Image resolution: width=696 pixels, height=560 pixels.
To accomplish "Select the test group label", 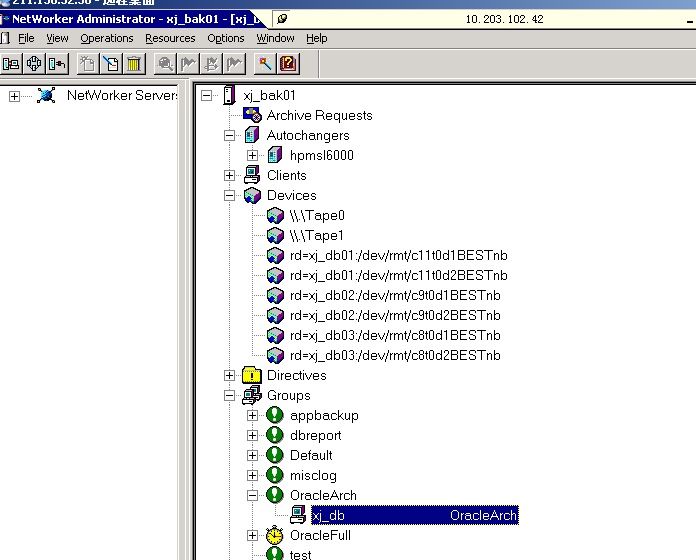I will 301,555.
